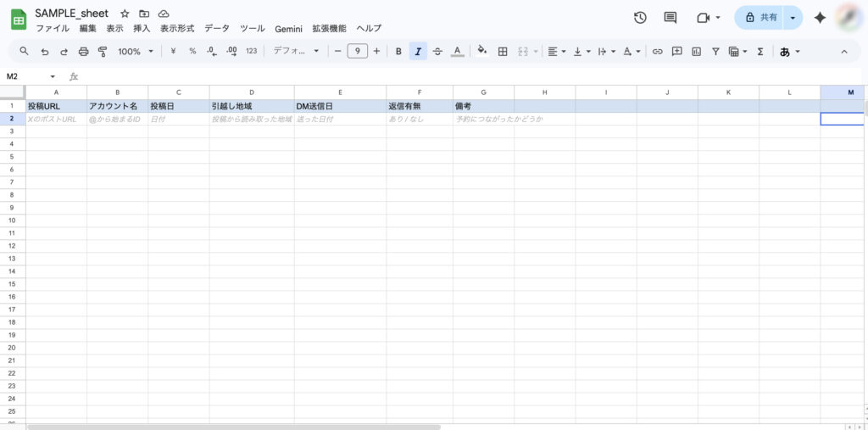Open the version history clock
Image resolution: width=868 pixels, height=430 pixels.
(x=640, y=18)
